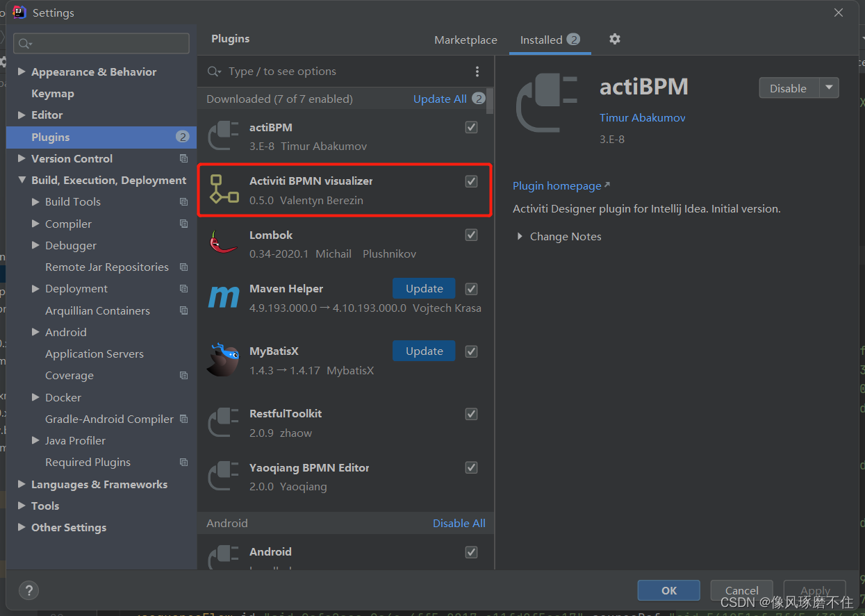865x616 pixels.
Task: Click project-level icon next to Required Plugins
Action: (183, 462)
